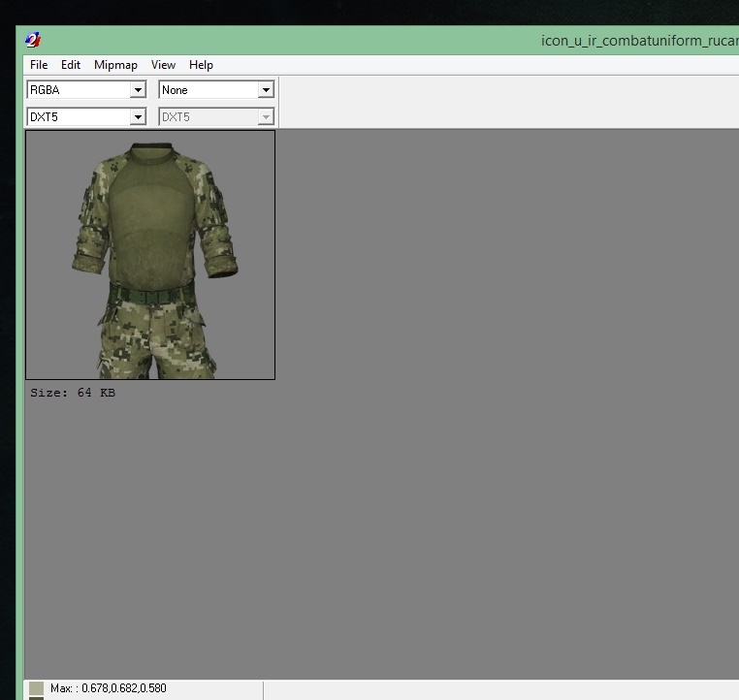Click the icon_u_ir_combatuniform file name in title bar
Viewport: 739px width, 700px height.
tap(638, 41)
